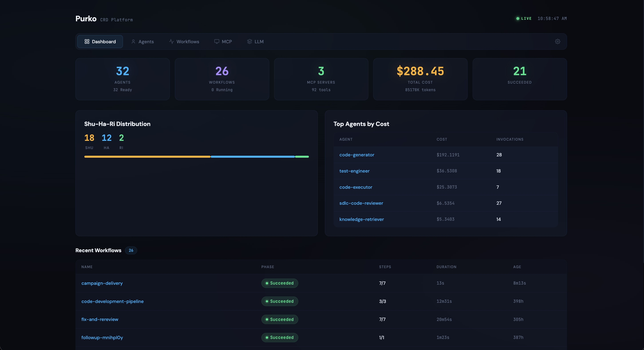Switch to the Agents tab
The height and width of the screenshot is (350, 644).
142,41
